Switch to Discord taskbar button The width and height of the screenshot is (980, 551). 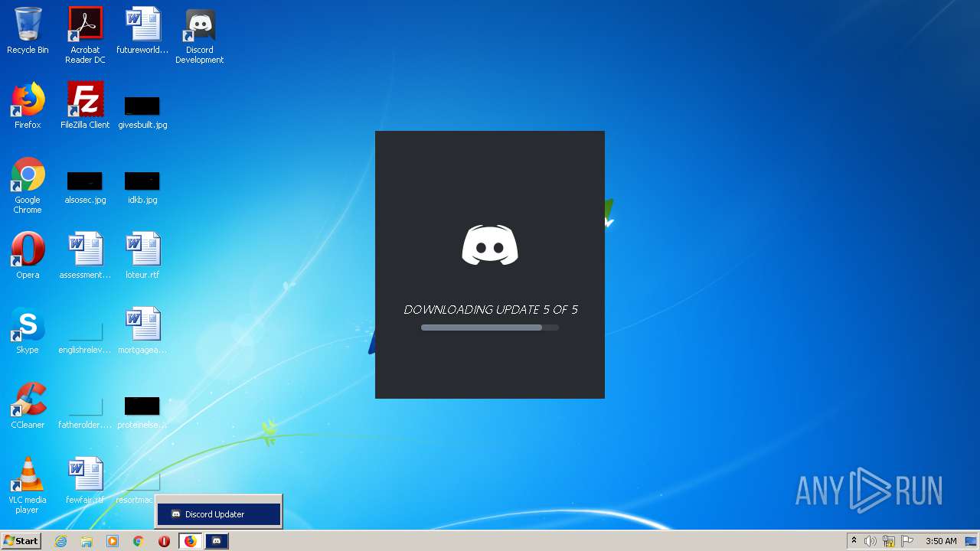click(x=217, y=541)
